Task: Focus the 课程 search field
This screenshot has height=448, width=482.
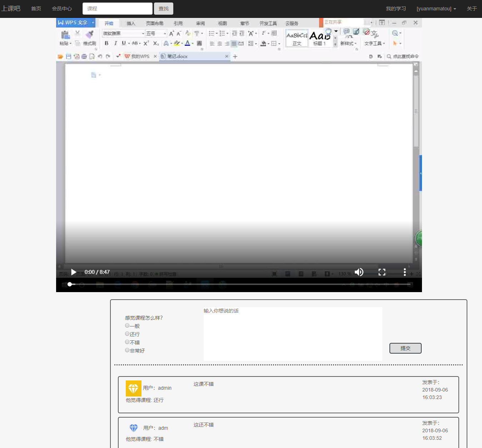Action: tap(118, 9)
